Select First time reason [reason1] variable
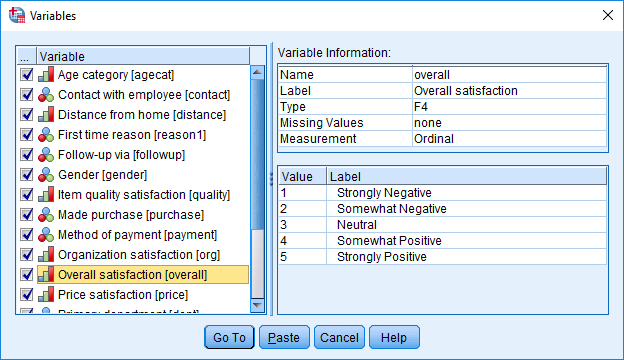 coord(132,135)
